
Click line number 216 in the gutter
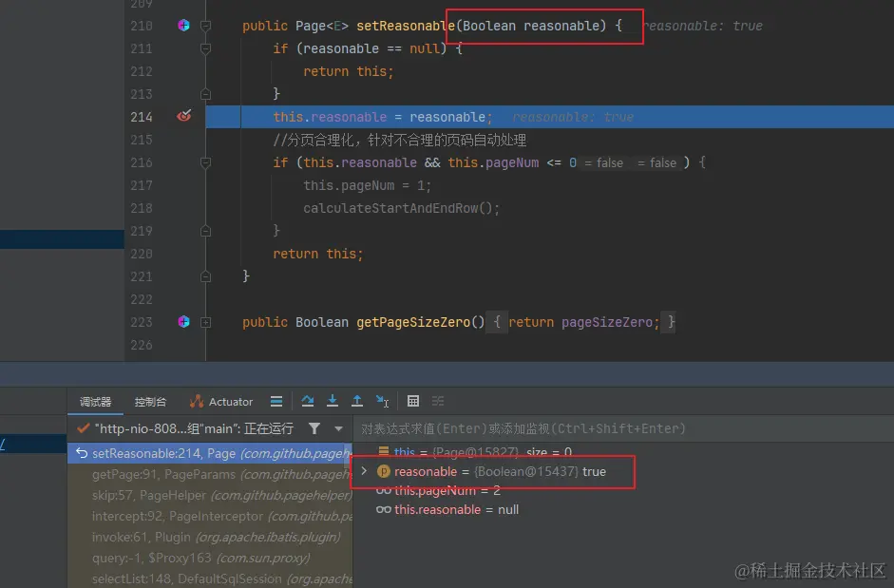[142, 162]
